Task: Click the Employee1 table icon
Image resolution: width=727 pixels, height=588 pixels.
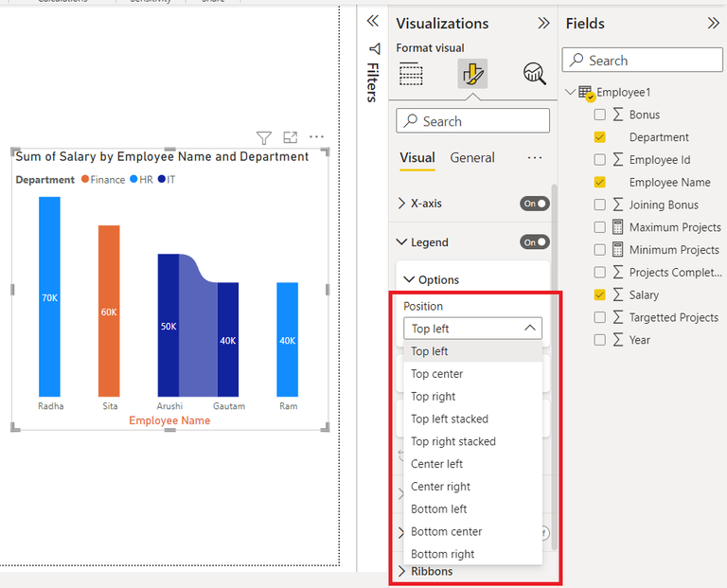Action: click(x=586, y=93)
